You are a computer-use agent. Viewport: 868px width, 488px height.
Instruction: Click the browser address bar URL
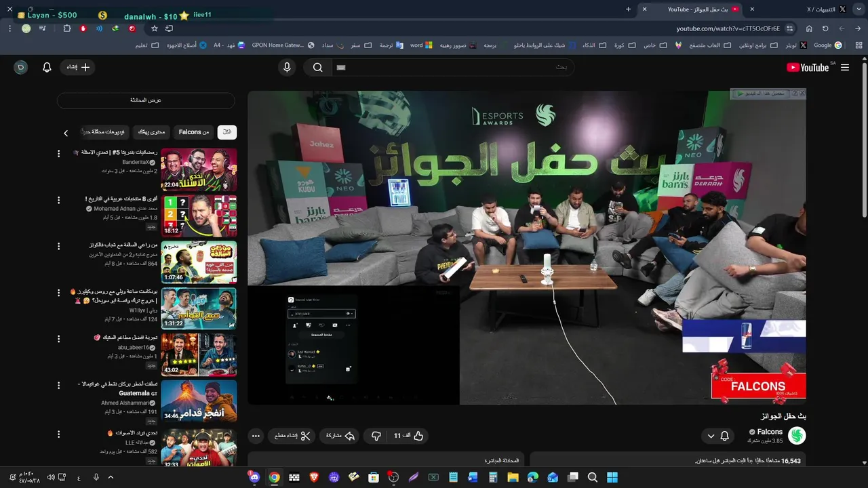[728, 28]
